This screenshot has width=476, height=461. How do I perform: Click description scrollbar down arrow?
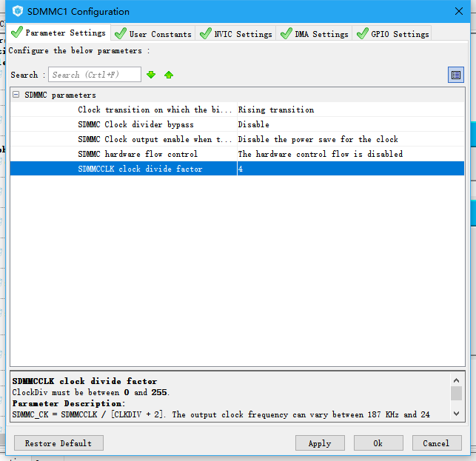(x=456, y=414)
